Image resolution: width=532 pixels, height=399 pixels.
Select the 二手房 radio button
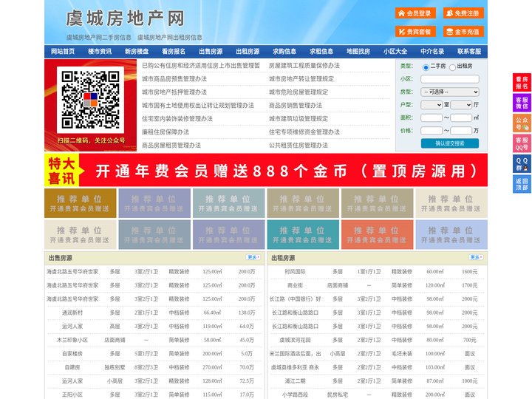click(426, 67)
